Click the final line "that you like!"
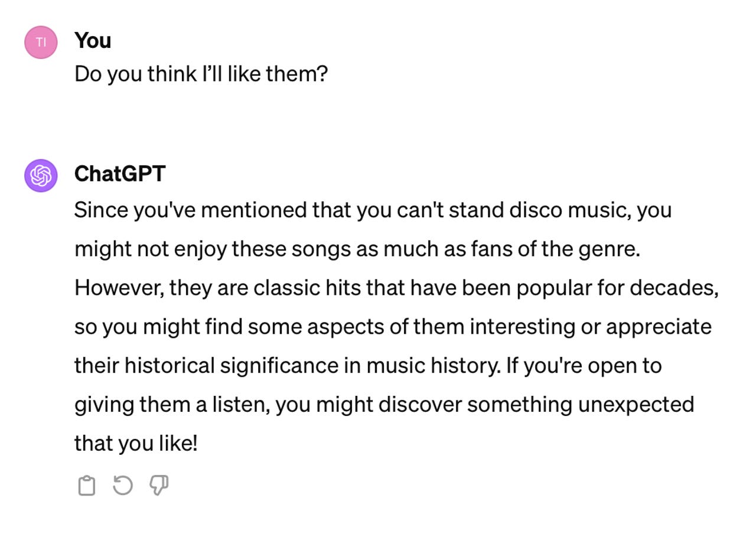 tap(136, 443)
